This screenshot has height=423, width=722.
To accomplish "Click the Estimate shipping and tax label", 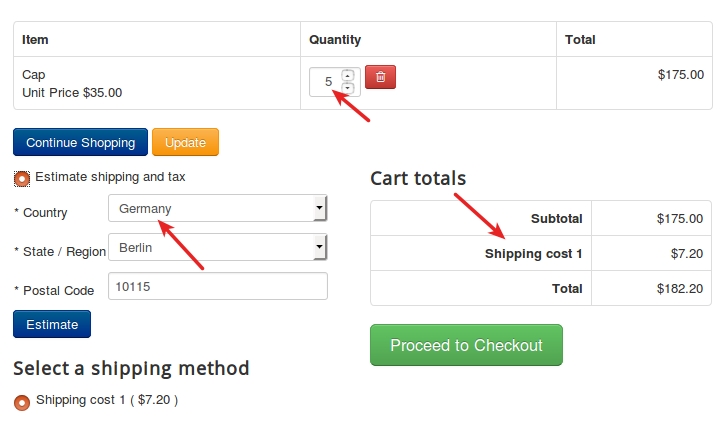I will tap(110, 177).
